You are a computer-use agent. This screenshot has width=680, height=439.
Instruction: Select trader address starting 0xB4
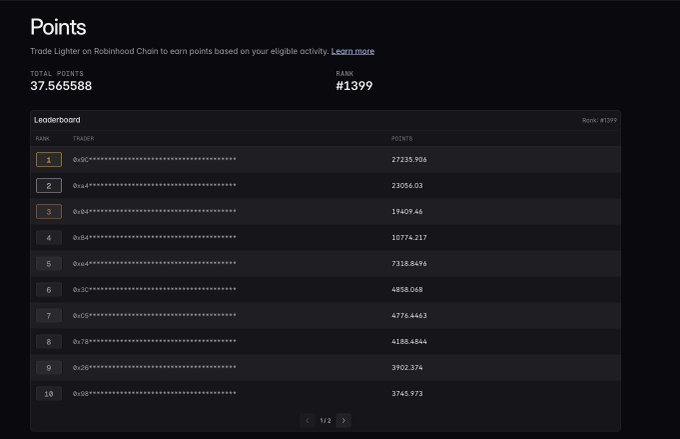(x=154, y=238)
